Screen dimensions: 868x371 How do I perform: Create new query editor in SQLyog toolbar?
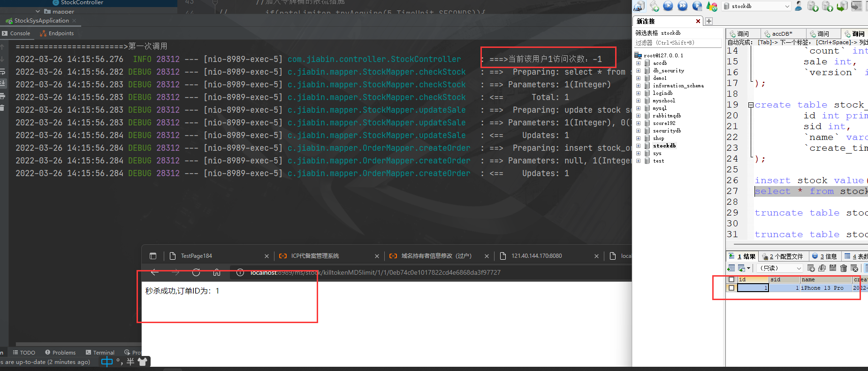coord(654,6)
